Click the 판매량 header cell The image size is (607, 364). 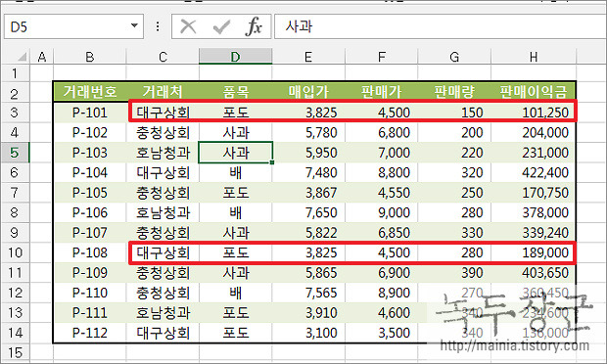click(x=454, y=92)
